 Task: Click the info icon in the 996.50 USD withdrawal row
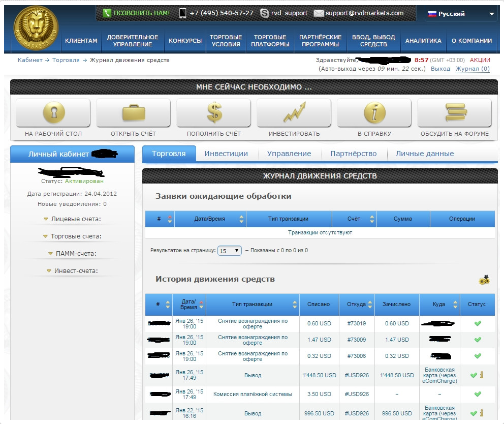(482, 413)
